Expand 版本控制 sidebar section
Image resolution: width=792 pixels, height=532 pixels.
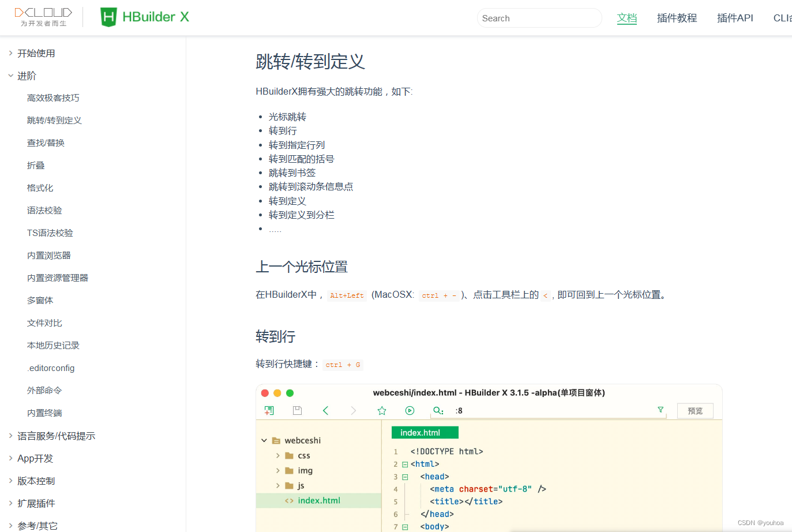(36, 481)
